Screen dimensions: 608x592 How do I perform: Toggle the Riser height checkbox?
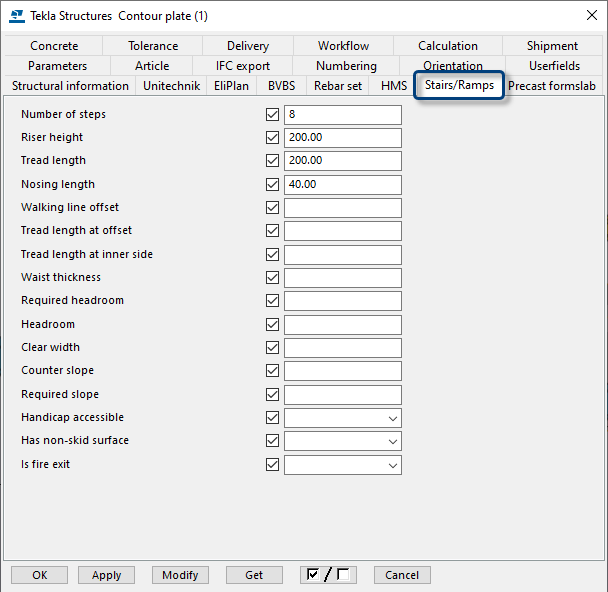(x=272, y=138)
